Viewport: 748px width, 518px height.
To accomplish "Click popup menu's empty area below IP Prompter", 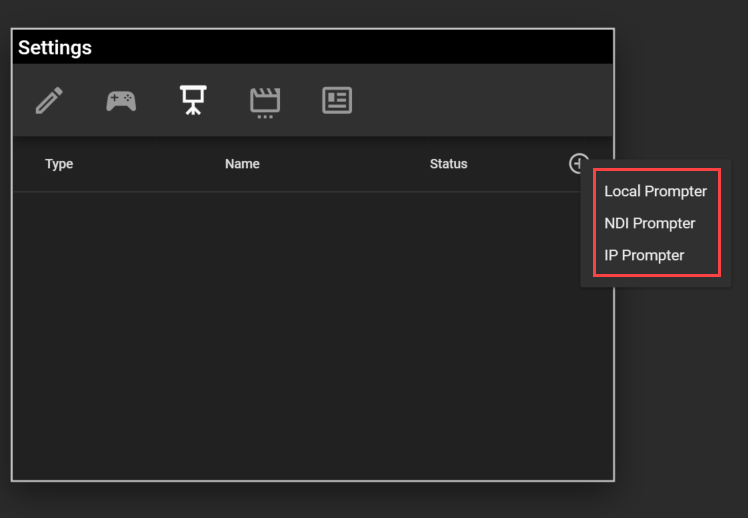I will 655,281.
